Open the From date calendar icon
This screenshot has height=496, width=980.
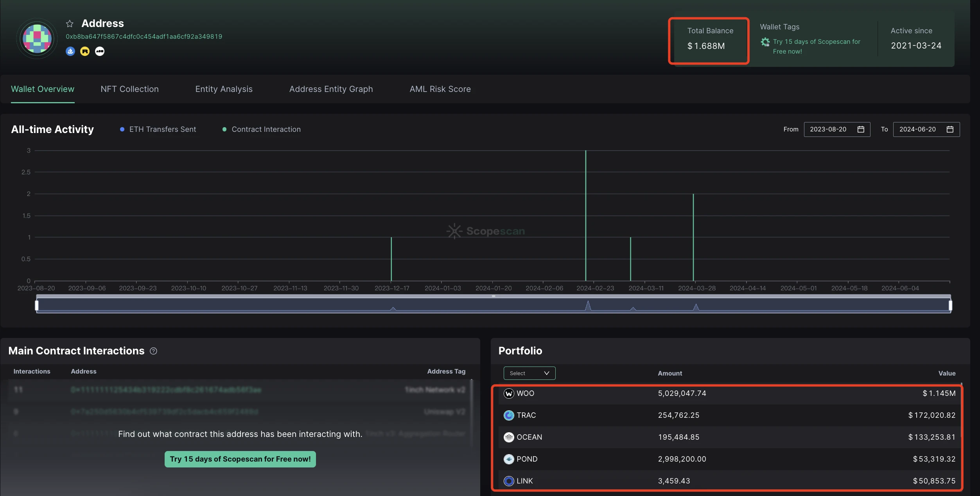861,129
